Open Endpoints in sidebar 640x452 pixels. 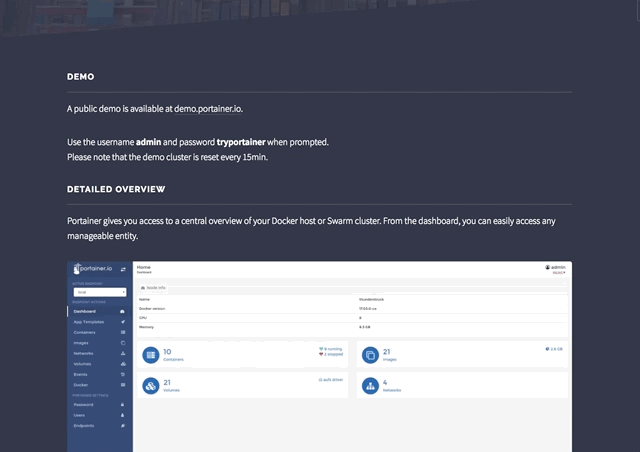click(84, 425)
